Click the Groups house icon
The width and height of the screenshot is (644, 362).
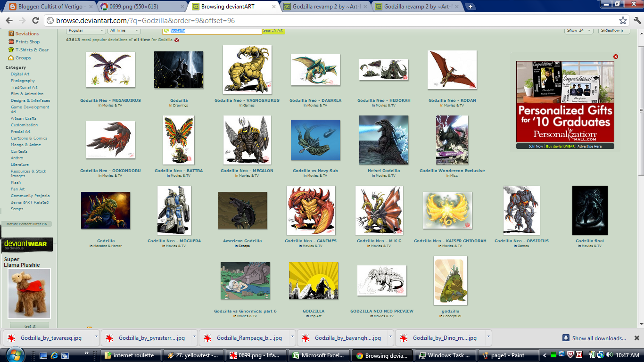click(x=10, y=58)
